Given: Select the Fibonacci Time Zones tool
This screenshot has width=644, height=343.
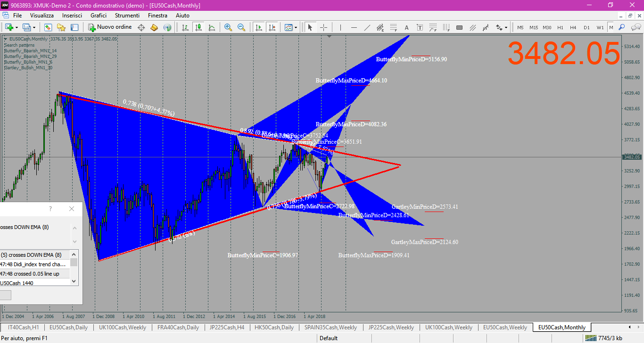Looking at the screenshot, I should (x=446, y=27).
